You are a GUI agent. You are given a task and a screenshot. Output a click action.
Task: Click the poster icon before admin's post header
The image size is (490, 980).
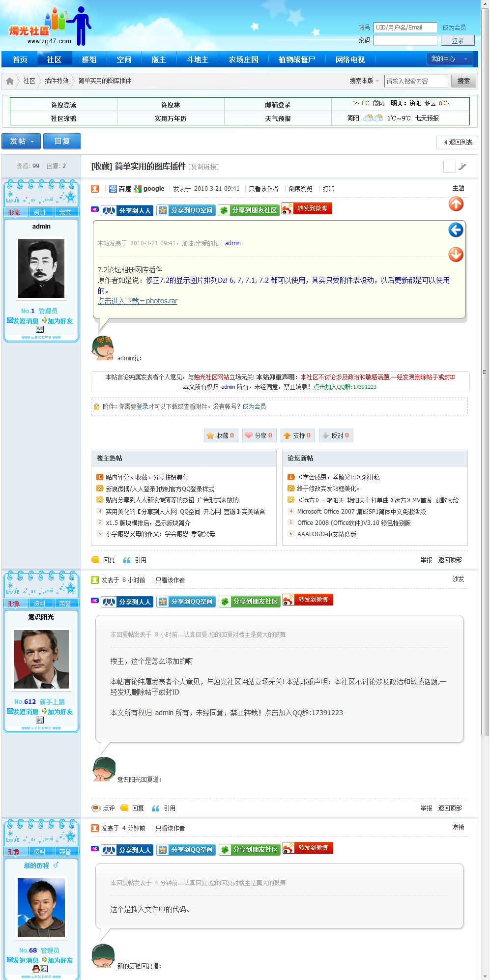(95, 189)
